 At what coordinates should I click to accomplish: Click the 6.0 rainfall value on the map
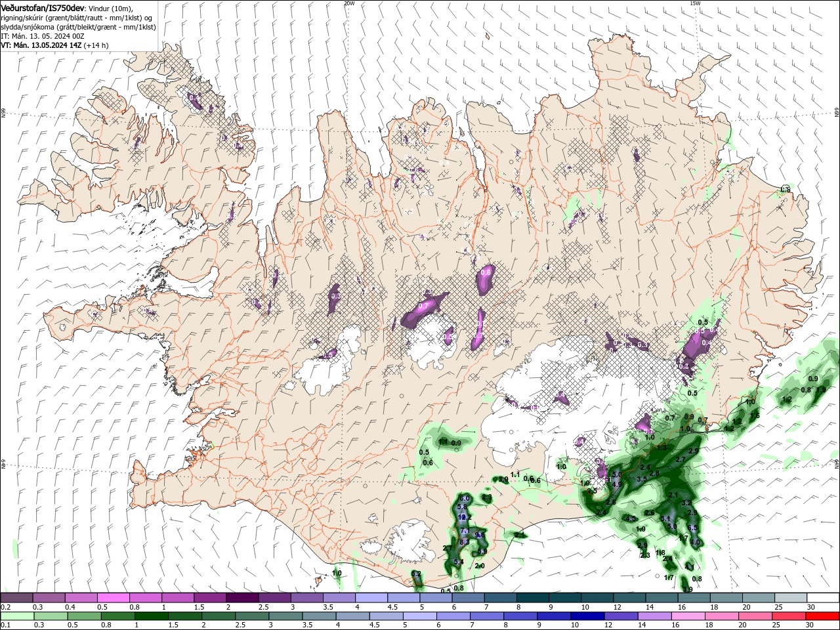pyautogui.click(x=464, y=499)
